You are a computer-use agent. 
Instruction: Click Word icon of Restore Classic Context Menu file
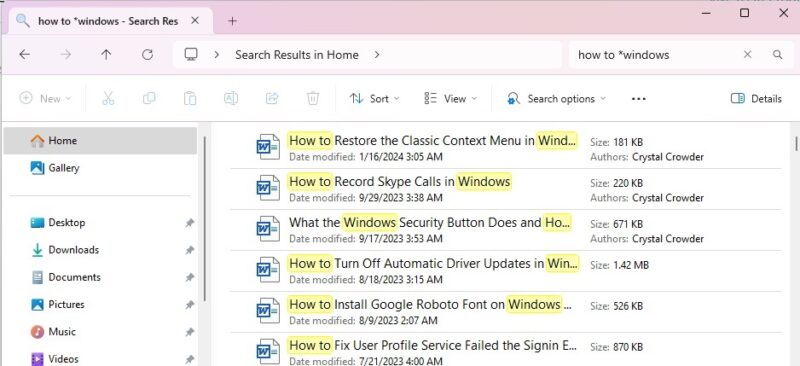pyautogui.click(x=268, y=147)
